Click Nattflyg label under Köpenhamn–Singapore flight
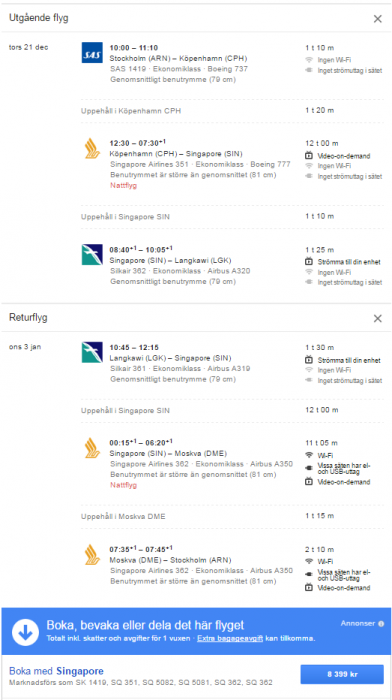This screenshot has height=700, width=392. click(x=123, y=185)
